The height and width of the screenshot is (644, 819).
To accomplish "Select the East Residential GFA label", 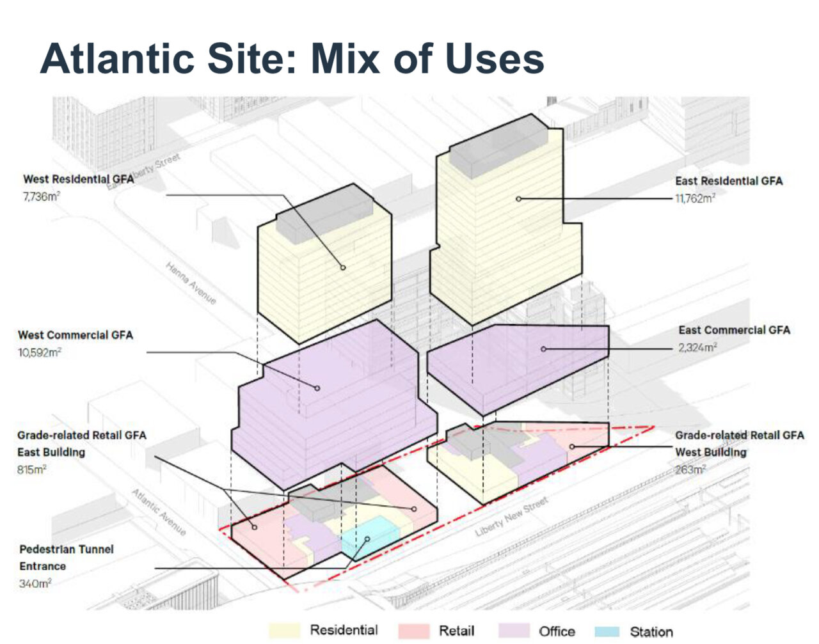I will [729, 181].
